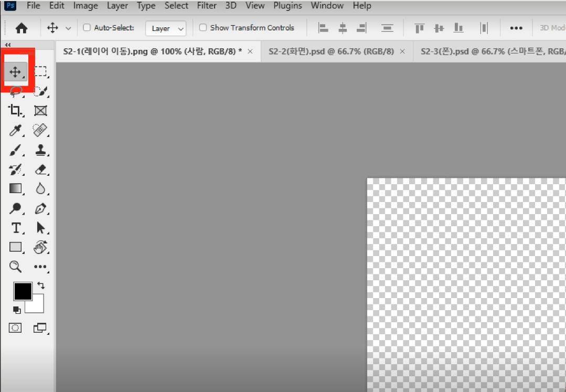The height and width of the screenshot is (392, 566).
Task: Select the Rectangular Marquee tool
Action: (x=40, y=71)
